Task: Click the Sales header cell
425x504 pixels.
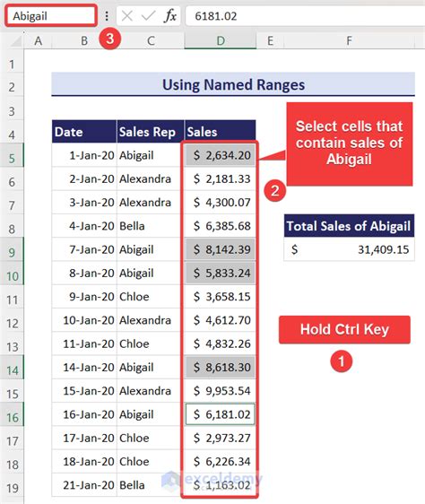Action: tap(221, 132)
